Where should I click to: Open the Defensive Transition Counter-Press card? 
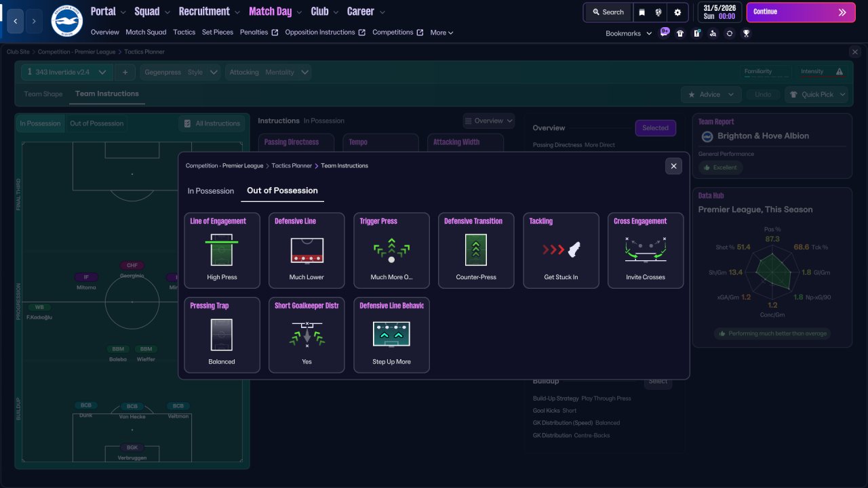(x=476, y=251)
